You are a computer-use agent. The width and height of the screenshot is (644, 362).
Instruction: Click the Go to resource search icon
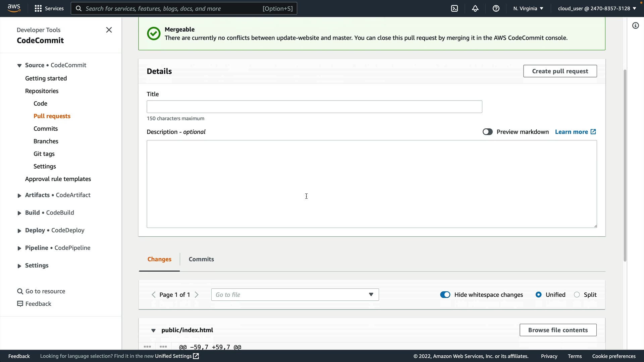point(20,291)
